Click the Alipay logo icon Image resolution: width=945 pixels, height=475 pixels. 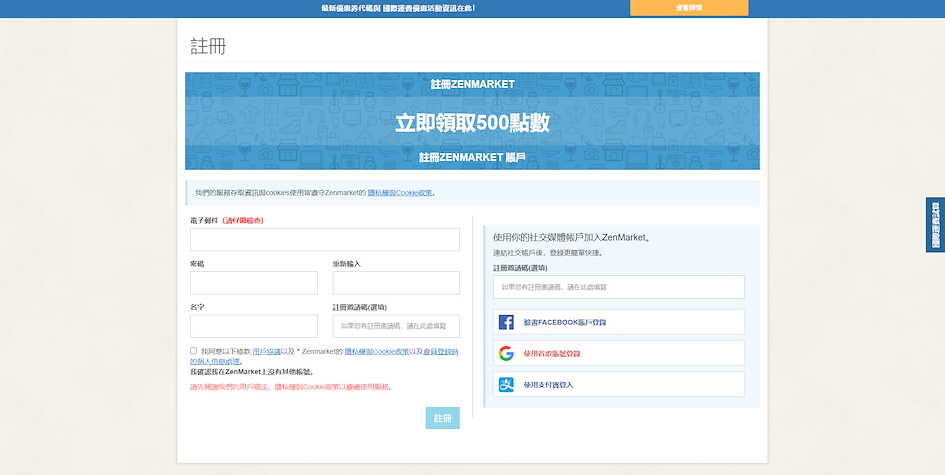click(x=506, y=384)
